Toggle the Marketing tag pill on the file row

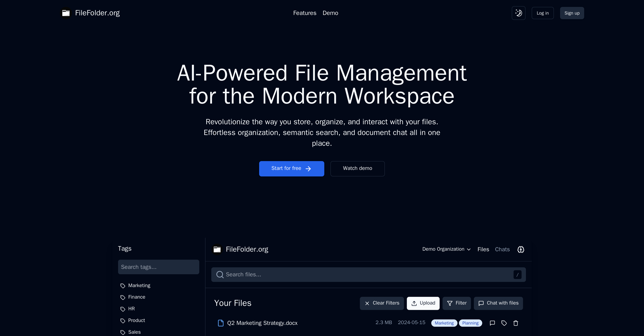[x=444, y=323]
